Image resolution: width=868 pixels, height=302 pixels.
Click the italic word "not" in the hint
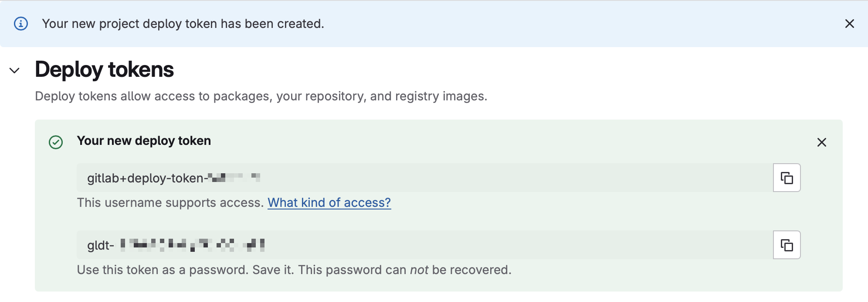pos(419,270)
